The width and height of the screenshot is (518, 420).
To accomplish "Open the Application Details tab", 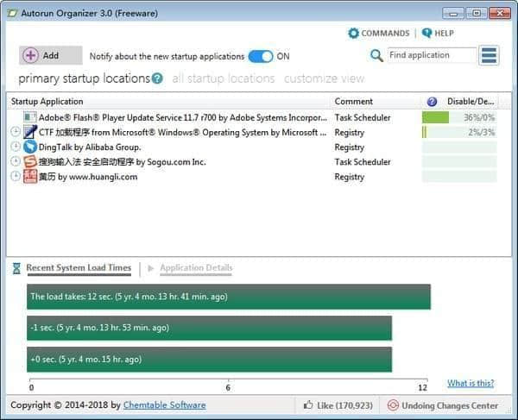I will (x=196, y=268).
